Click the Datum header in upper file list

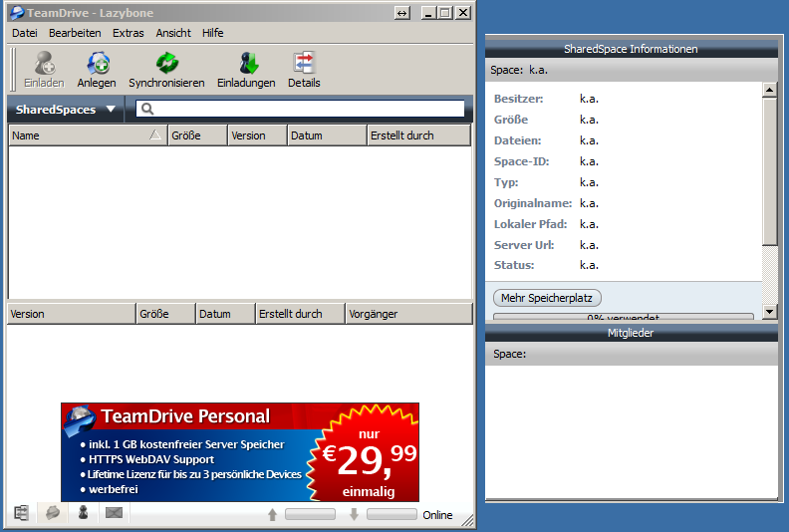[327, 135]
